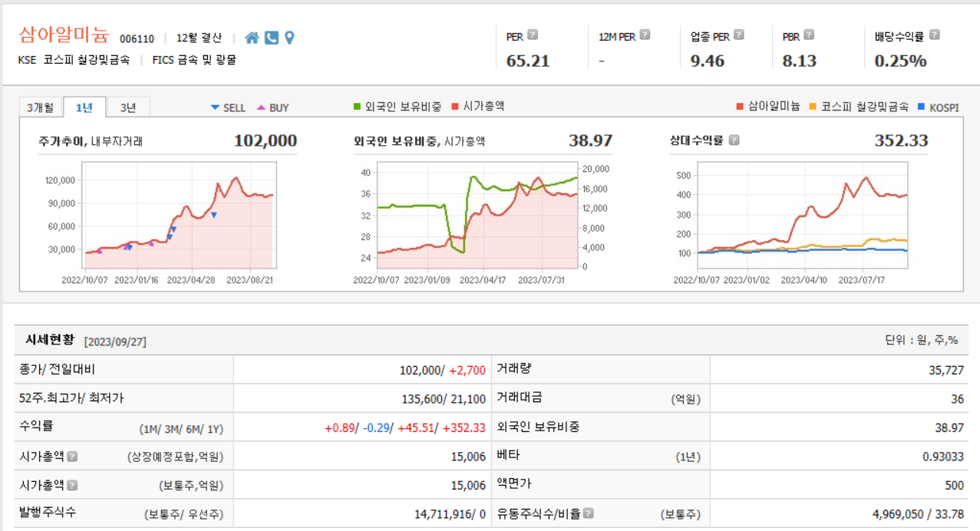Click the 시세현황 section heading
The height and width of the screenshot is (531, 980).
click(x=50, y=340)
